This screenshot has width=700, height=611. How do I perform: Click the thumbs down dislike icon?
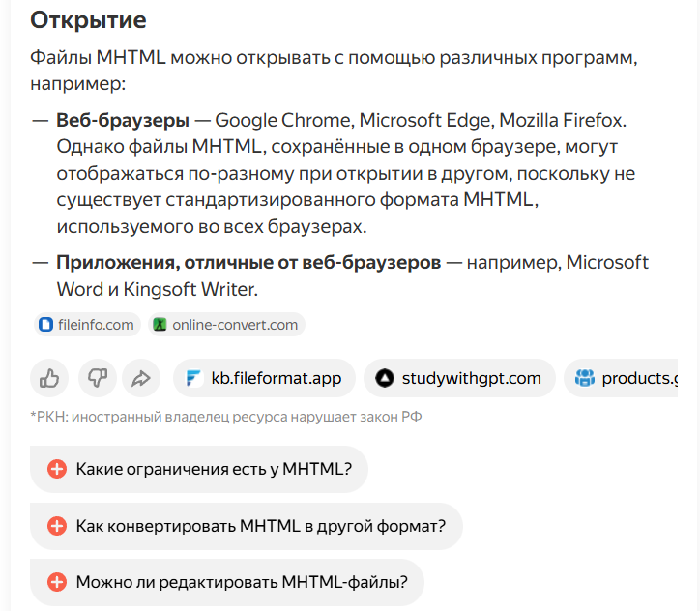coord(96,379)
